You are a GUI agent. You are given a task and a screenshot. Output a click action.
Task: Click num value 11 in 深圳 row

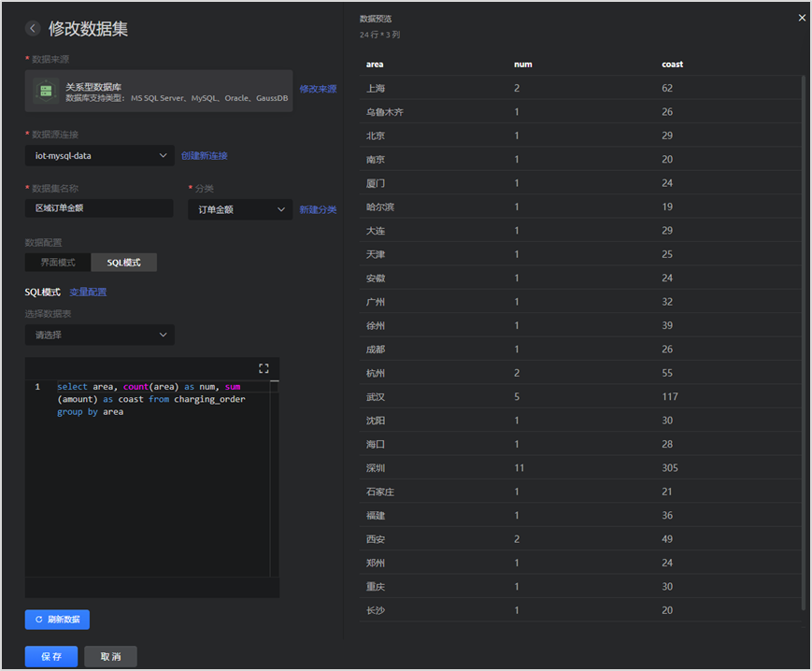(x=519, y=468)
